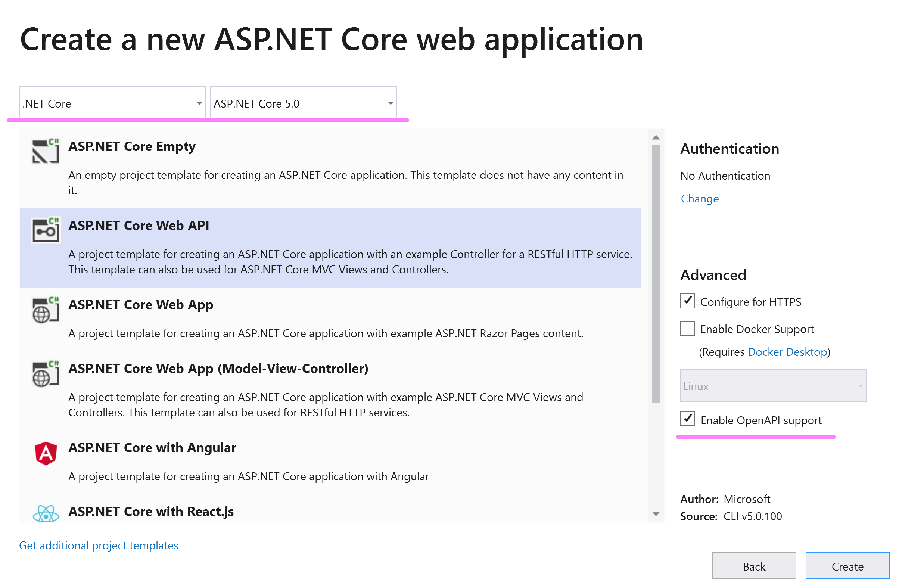924x587 pixels.
Task: Click Change authentication link
Action: (700, 199)
